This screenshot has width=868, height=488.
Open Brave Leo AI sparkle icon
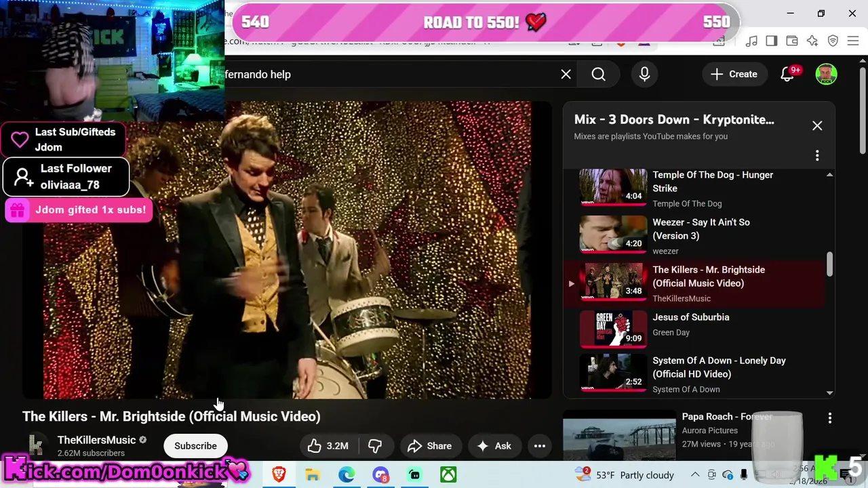[812, 41]
